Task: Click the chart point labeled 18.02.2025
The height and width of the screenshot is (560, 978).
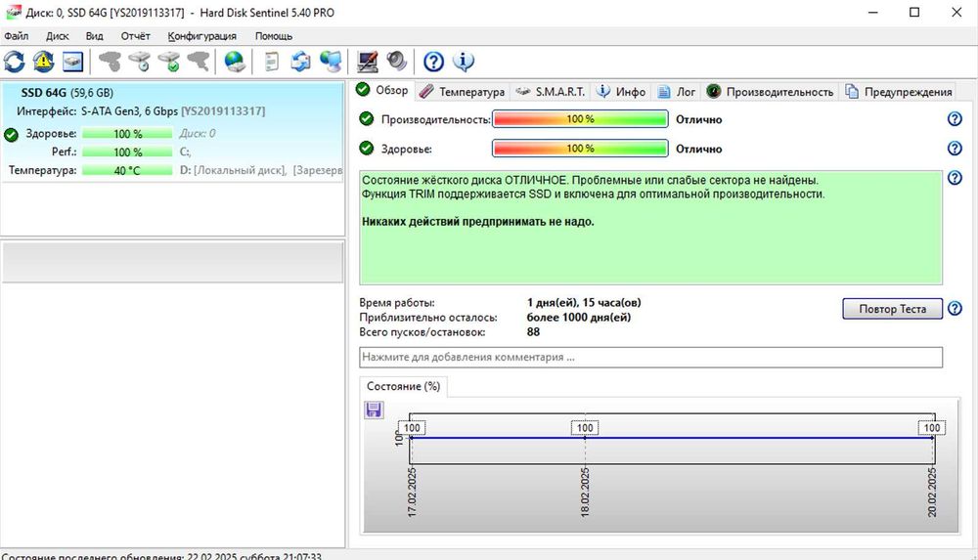Action: (x=585, y=438)
